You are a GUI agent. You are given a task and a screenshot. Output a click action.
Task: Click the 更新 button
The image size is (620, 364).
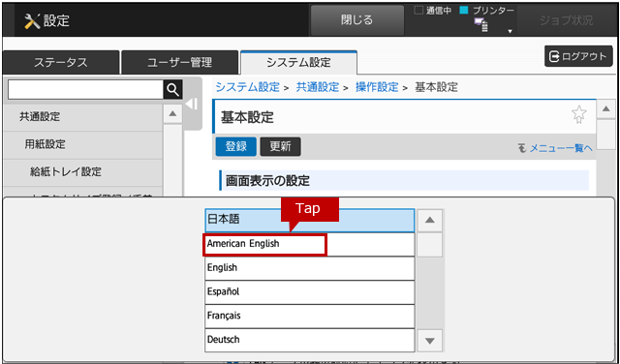click(280, 146)
